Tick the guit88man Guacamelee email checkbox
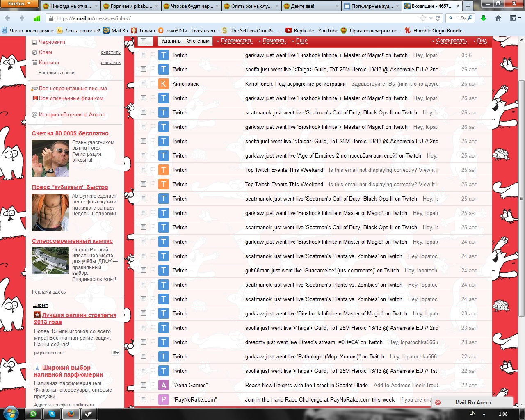This screenshot has height=420, width=525. coord(143,270)
